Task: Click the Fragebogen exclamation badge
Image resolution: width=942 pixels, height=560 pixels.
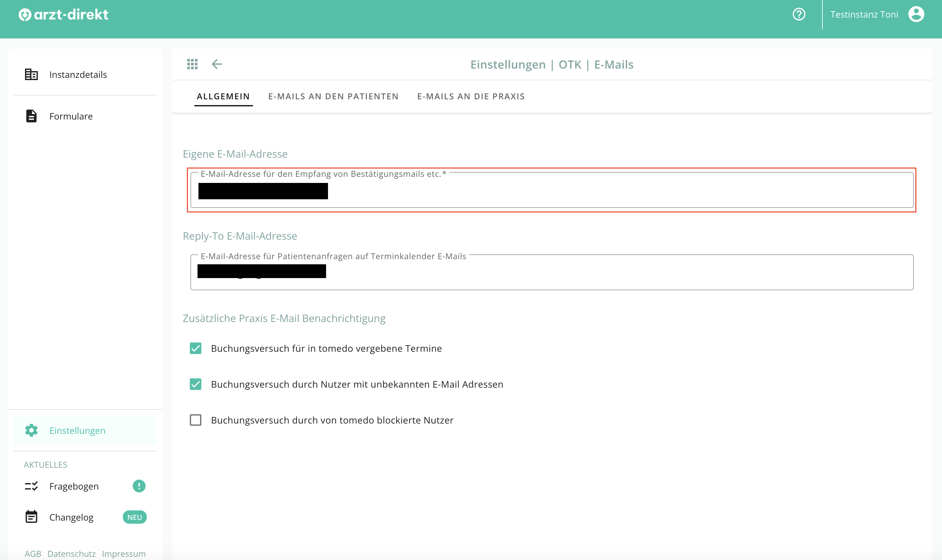Action: tap(139, 486)
